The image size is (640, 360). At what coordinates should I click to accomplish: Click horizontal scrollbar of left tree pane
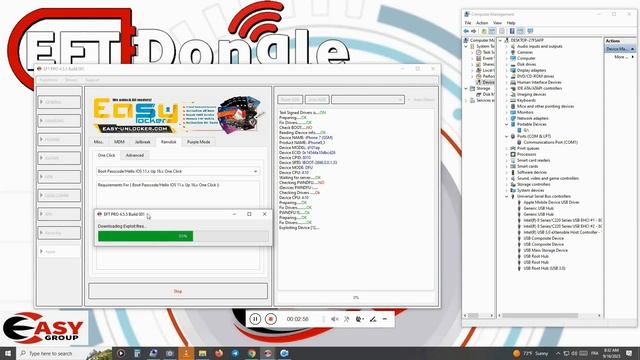(x=479, y=316)
